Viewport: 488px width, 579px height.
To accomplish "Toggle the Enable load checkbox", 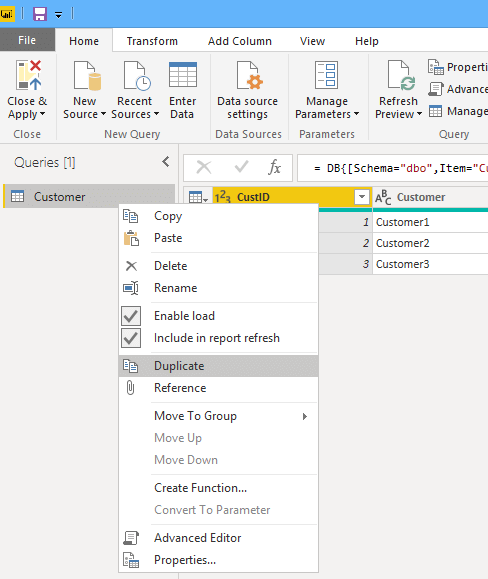I will tap(131, 316).
